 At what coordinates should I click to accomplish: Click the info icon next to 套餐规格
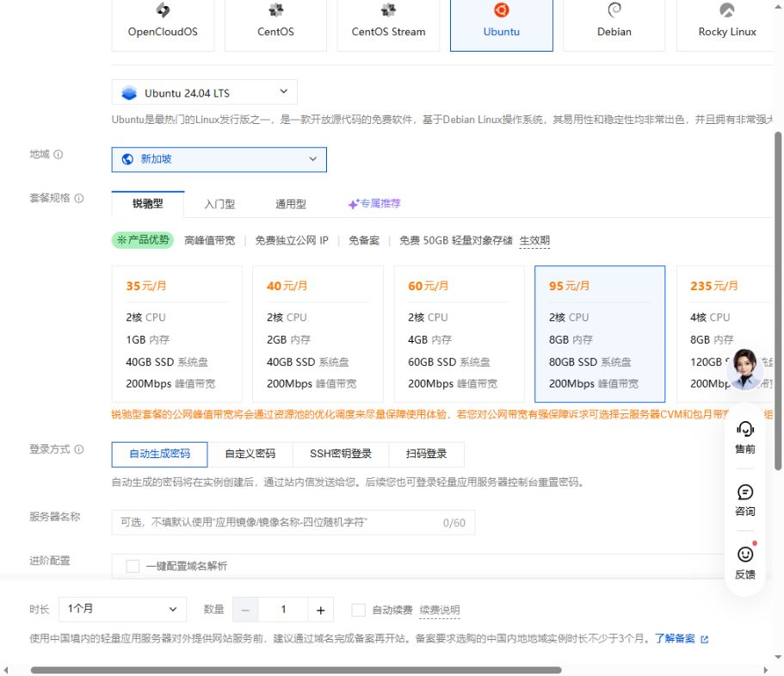pyautogui.click(x=79, y=198)
